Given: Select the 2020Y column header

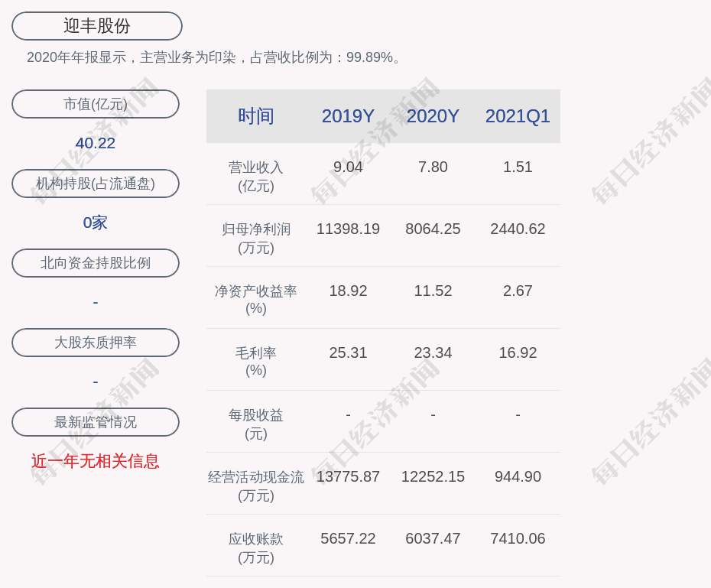Looking at the screenshot, I should (433, 116).
